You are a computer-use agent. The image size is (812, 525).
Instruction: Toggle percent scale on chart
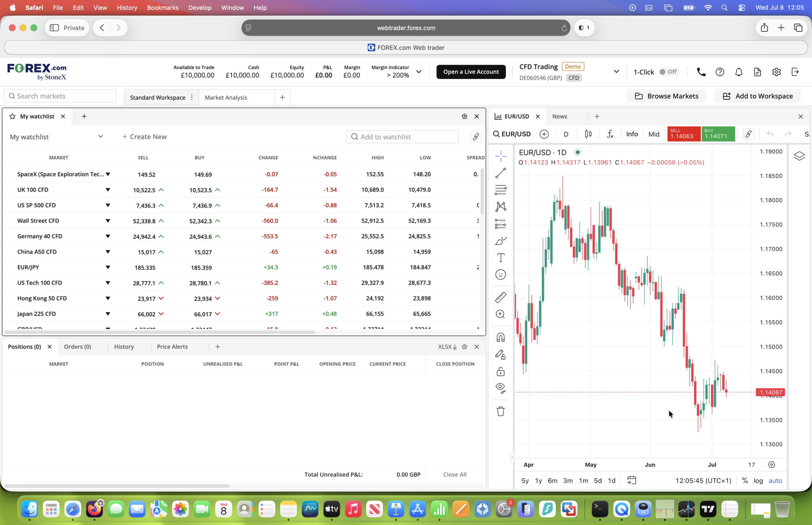click(745, 480)
